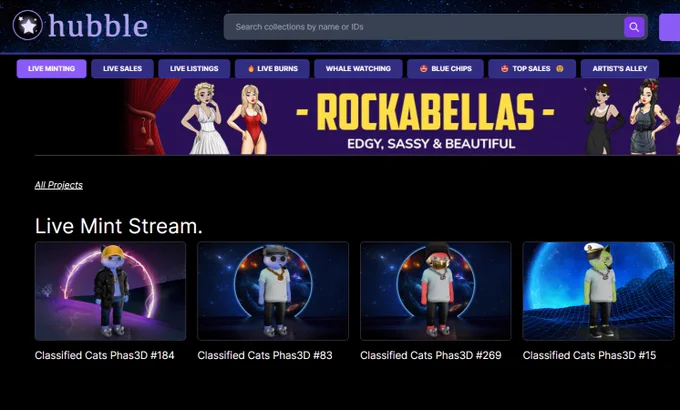Open the Live Listings tab
This screenshot has width=680, height=410.
[194, 69]
